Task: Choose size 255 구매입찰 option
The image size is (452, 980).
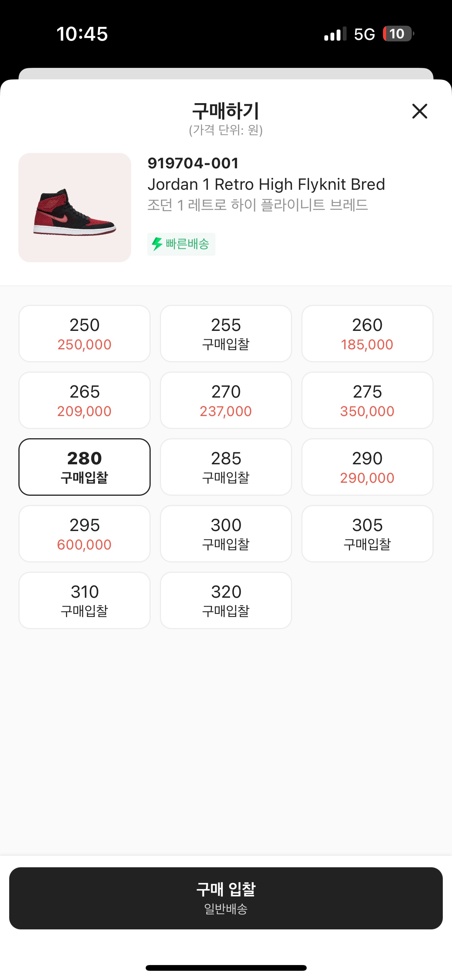Action: [226, 333]
